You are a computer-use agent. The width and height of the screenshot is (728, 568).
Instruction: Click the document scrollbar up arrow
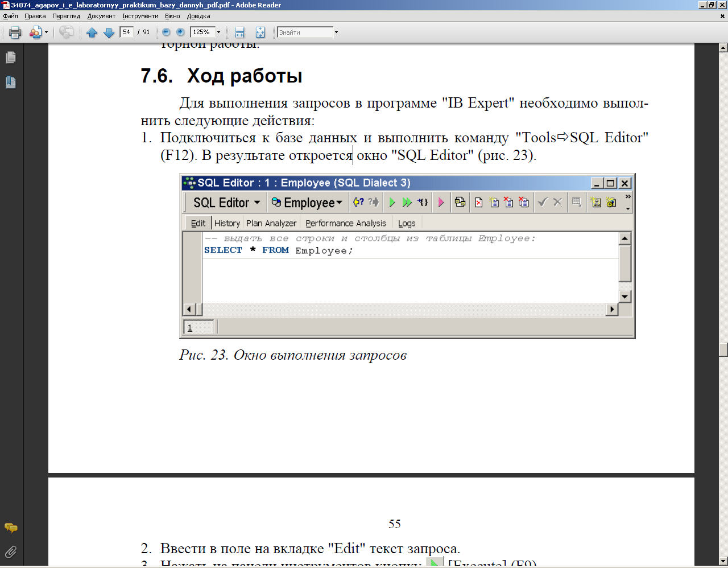point(723,48)
